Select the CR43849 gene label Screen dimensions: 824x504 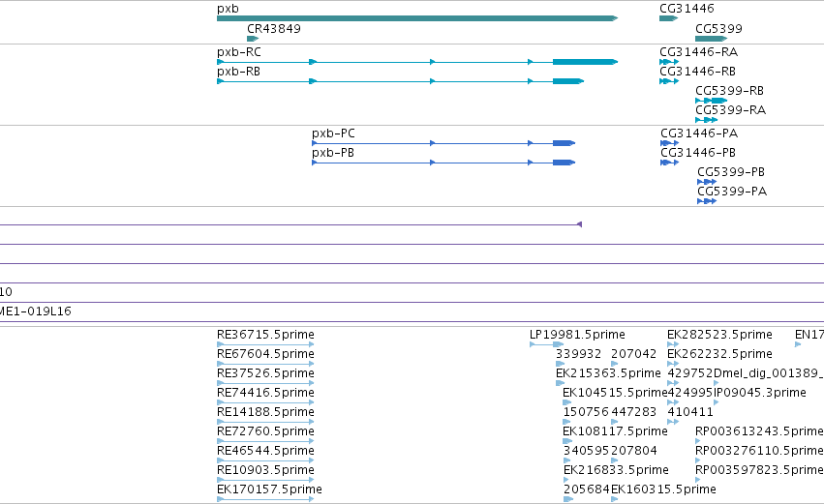tap(274, 29)
